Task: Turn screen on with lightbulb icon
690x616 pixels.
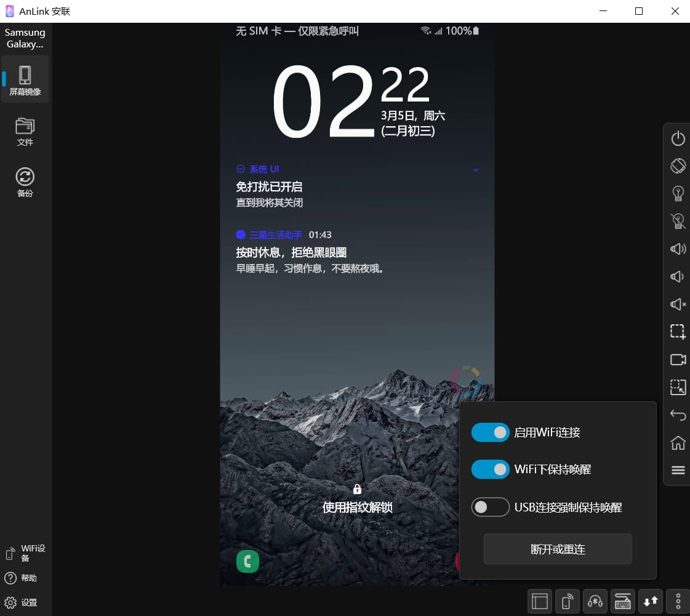Action: (678, 194)
